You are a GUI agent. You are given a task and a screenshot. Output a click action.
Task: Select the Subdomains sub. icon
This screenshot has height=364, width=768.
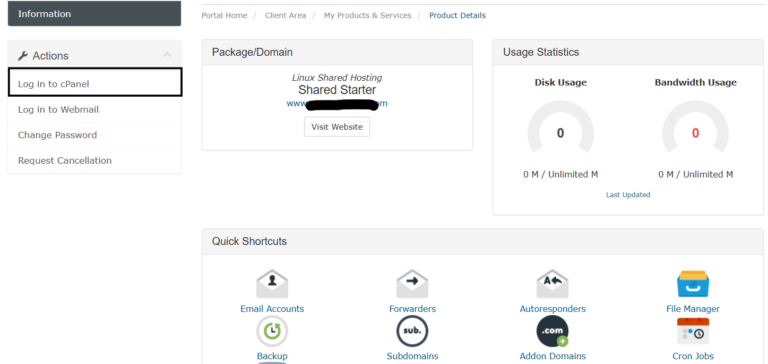(412, 331)
